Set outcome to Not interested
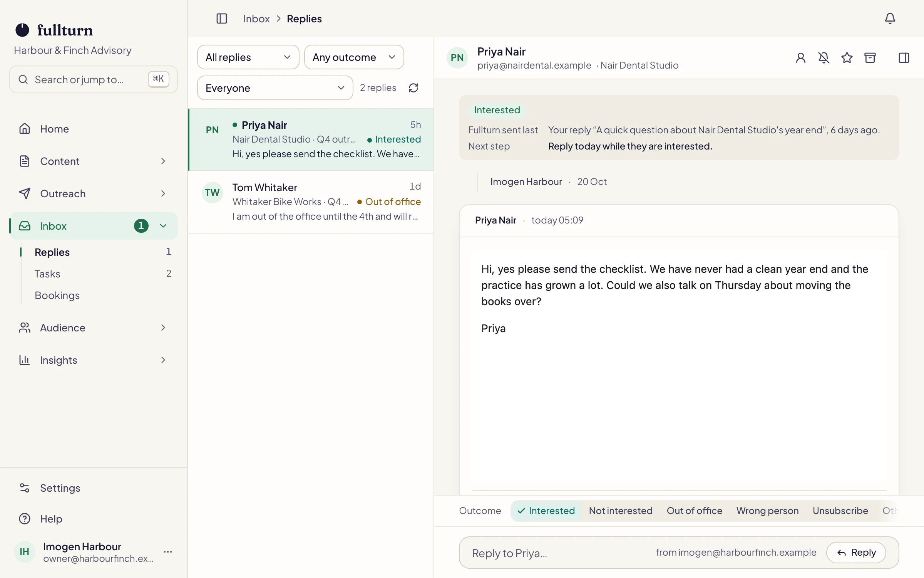 (x=621, y=511)
